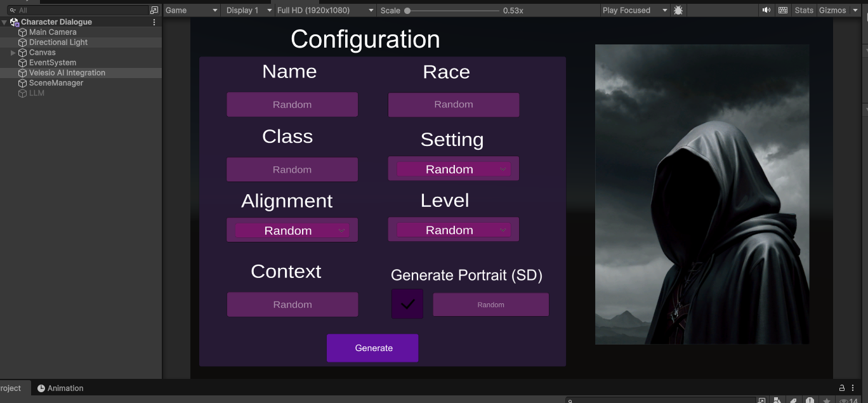Open the Alignment dropdown
868x403 pixels.
pos(292,230)
